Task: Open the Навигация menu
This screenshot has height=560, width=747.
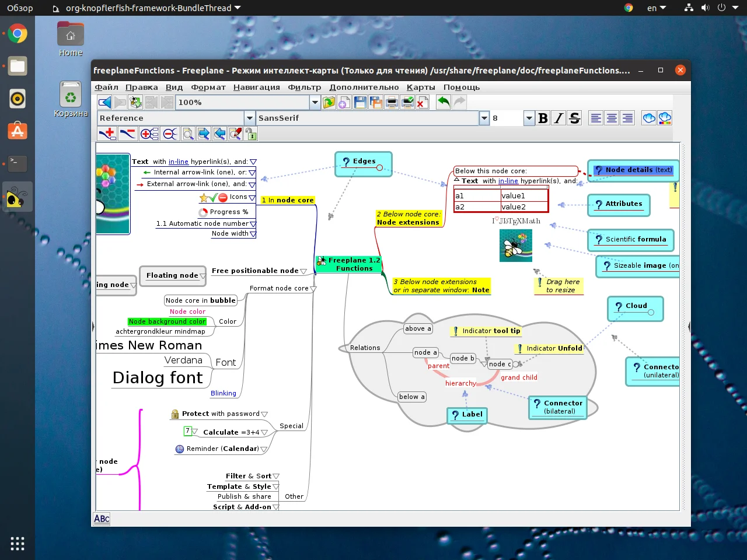Action: [256, 87]
